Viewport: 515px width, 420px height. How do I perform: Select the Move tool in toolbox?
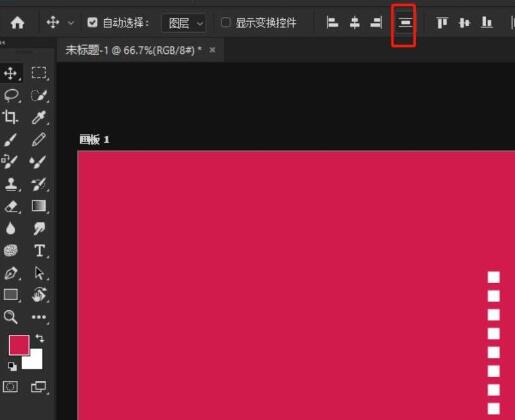tap(11, 73)
